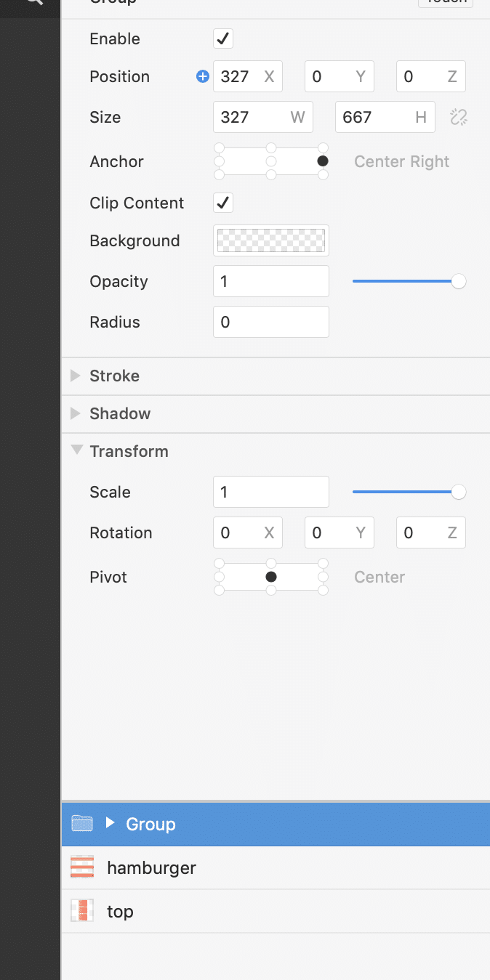Click the blue plus icon beside Position
This screenshot has height=980, width=490.
click(203, 76)
